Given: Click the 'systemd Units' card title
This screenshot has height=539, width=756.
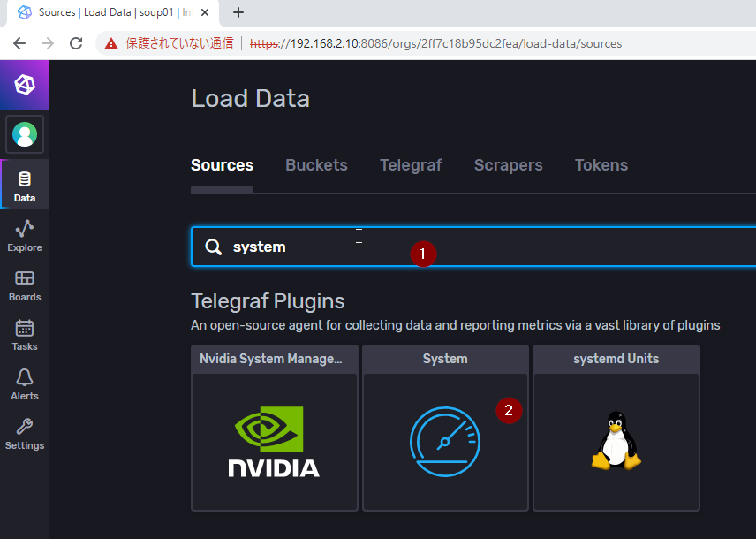Looking at the screenshot, I should tap(616, 359).
